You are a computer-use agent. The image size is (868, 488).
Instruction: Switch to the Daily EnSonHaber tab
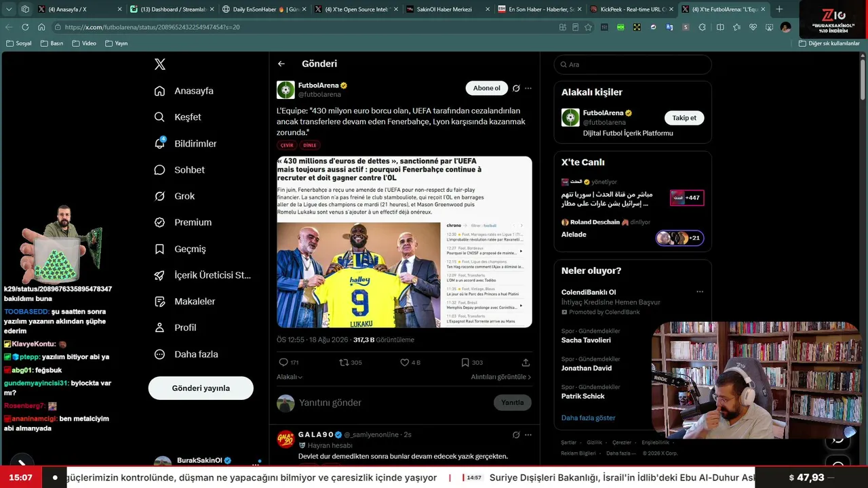click(x=265, y=9)
